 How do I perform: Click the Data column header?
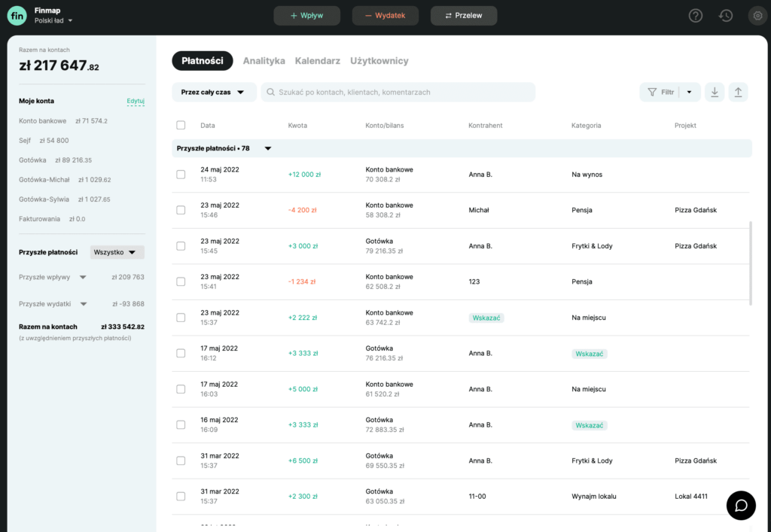point(208,125)
